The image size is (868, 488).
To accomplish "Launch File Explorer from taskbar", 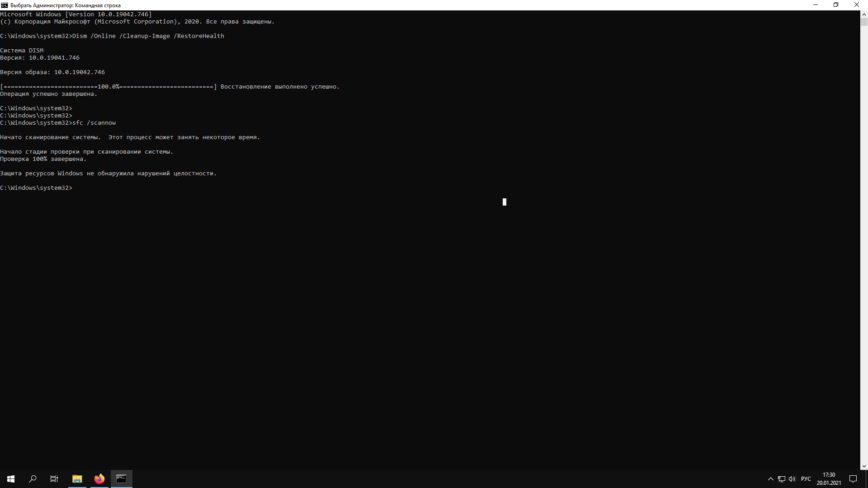I will click(x=77, y=479).
